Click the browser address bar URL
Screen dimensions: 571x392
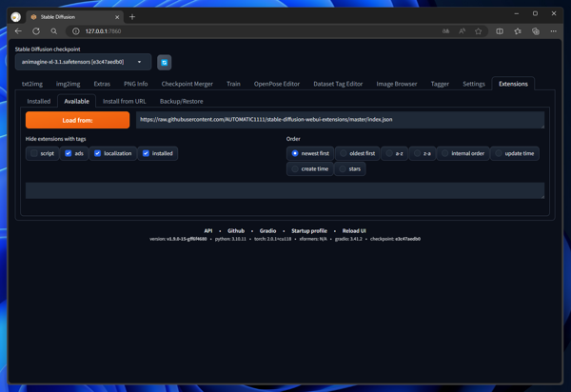103,31
